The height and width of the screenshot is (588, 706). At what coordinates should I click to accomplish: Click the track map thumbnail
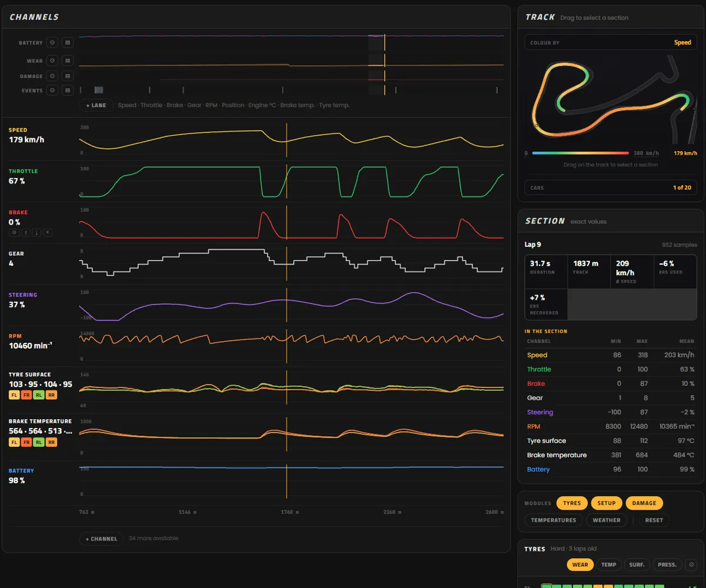tap(611, 100)
